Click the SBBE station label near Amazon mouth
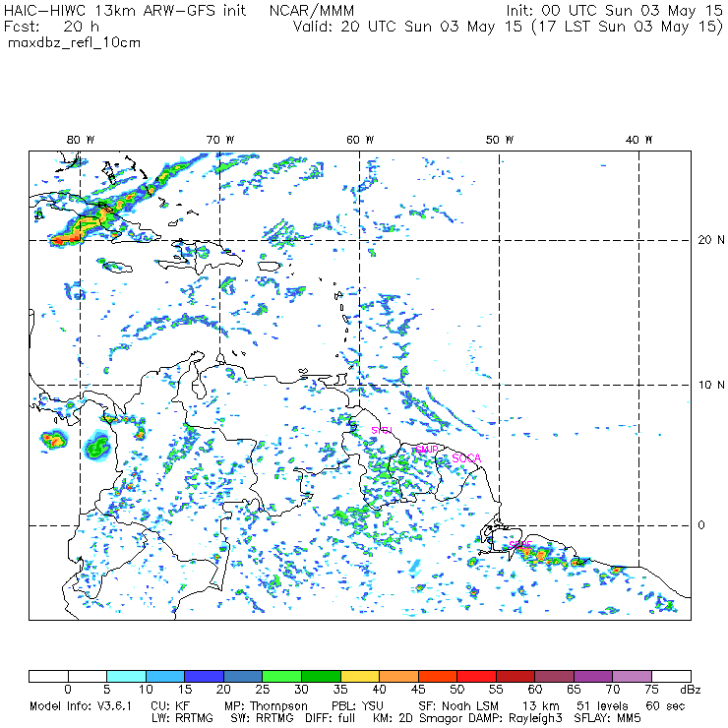The height and width of the screenshot is (728, 728). [x=520, y=544]
